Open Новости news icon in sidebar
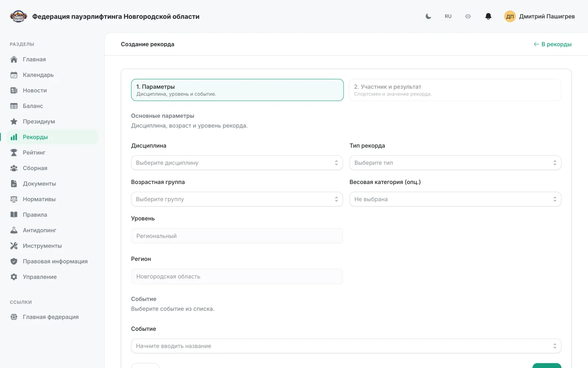 click(x=14, y=90)
